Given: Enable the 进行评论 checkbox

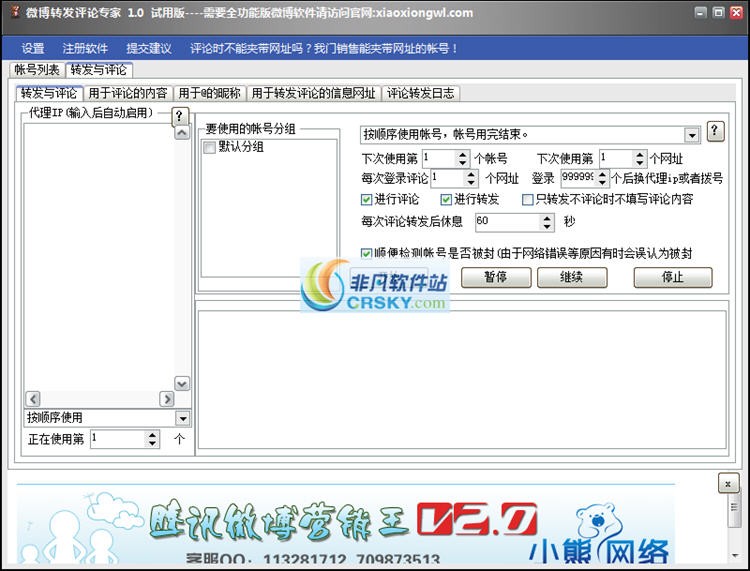Looking at the screenshot, I should [366, 199].
